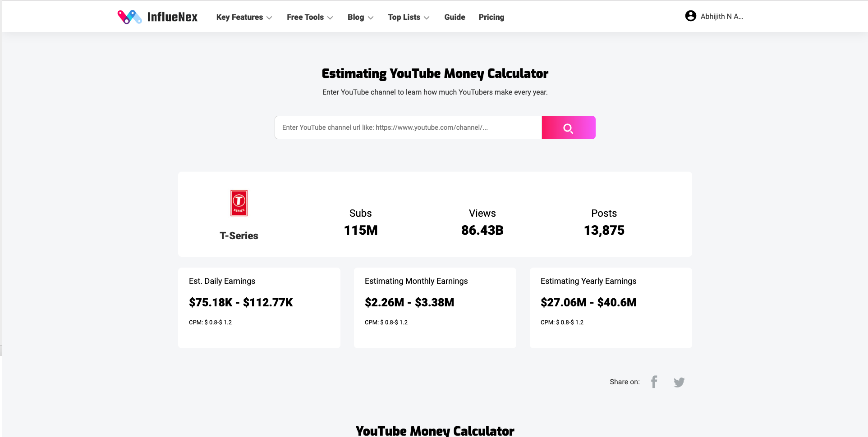Open the T-Series channel logo thumbnail
The height and width of the screenshot is (437, 868).
pyautogui.click(x=239, y=203)
